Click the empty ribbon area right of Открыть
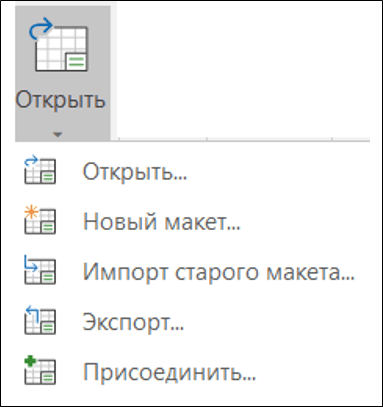 (243, 70)
